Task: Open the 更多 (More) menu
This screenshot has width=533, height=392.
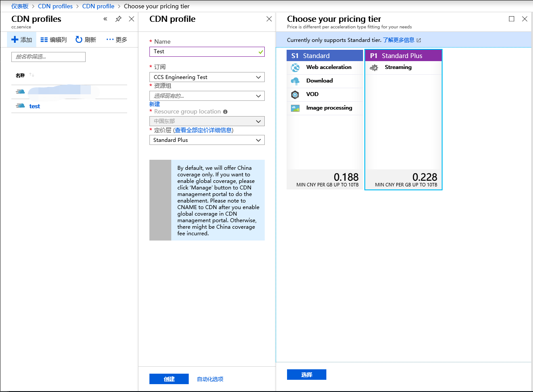Action: (117, 40)
